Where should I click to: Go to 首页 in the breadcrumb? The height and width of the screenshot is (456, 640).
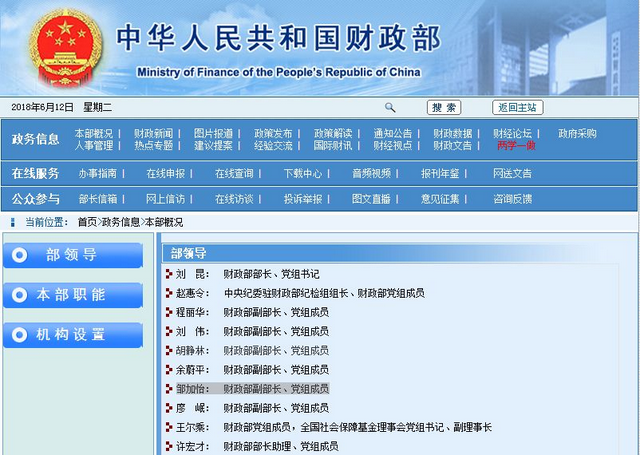[x=87, y=222]
